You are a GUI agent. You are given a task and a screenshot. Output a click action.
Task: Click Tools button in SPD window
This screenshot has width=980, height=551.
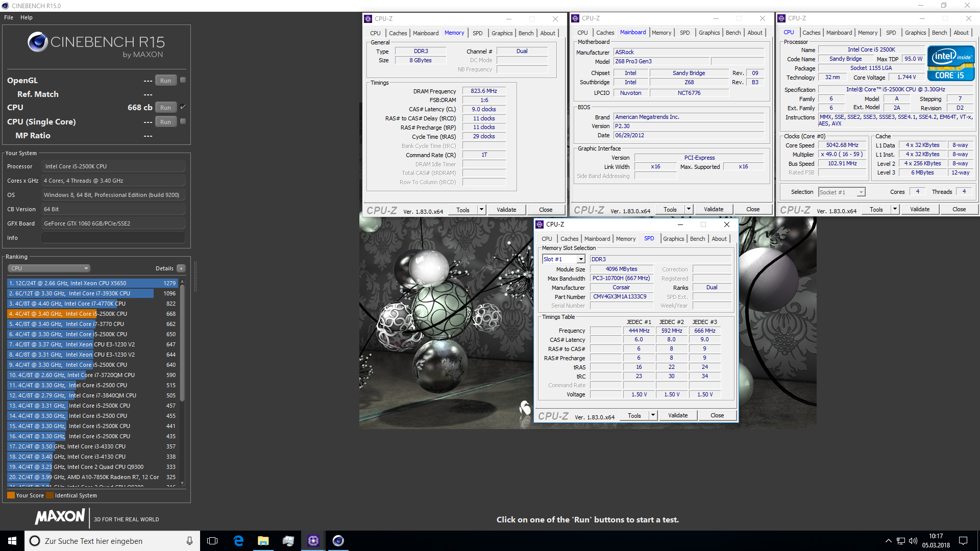coord(634,415)
